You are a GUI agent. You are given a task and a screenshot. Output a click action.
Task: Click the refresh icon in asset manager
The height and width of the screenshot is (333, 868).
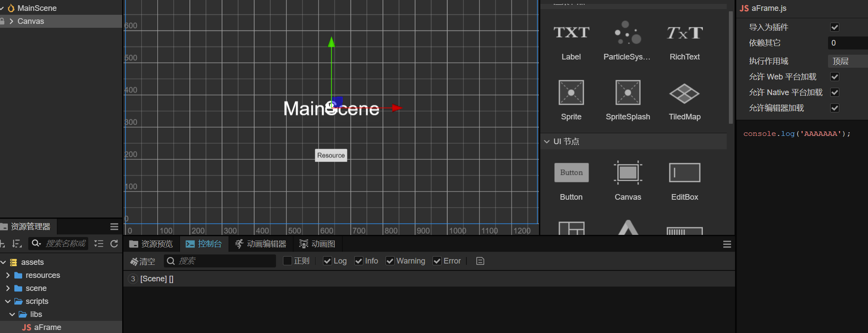[114, 244]
